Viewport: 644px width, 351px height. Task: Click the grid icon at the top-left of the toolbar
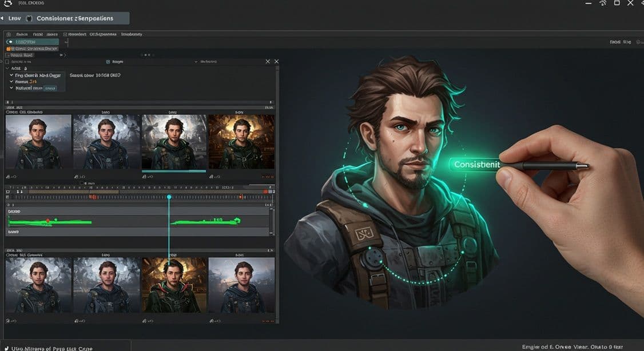(9, 35)
